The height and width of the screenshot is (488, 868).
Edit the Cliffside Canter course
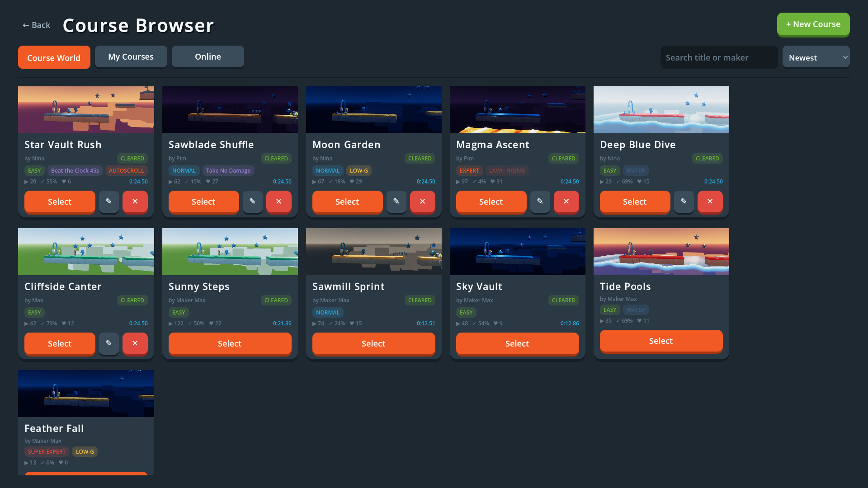pos(108,343)
